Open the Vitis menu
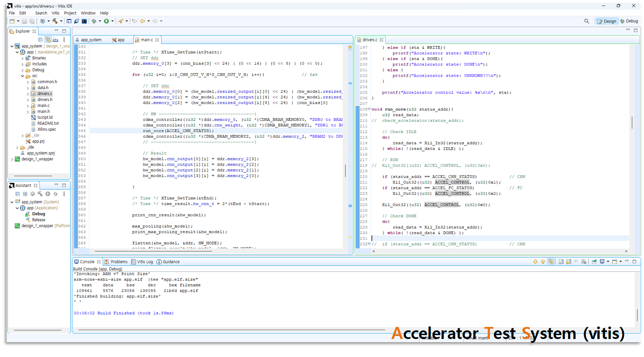Image resolution: width=644 pixels, height=357 pixels. click(x=55, y=13)
